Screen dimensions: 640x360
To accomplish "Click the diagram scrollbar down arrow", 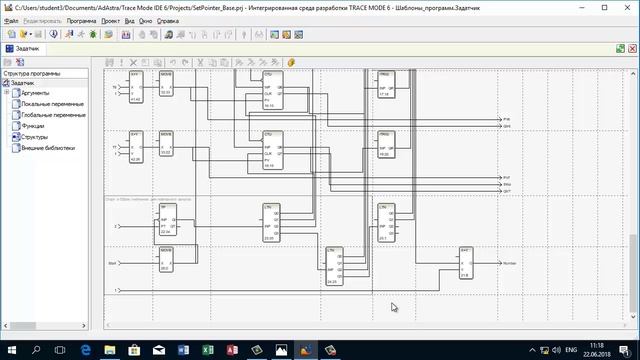I will (633, 316).
